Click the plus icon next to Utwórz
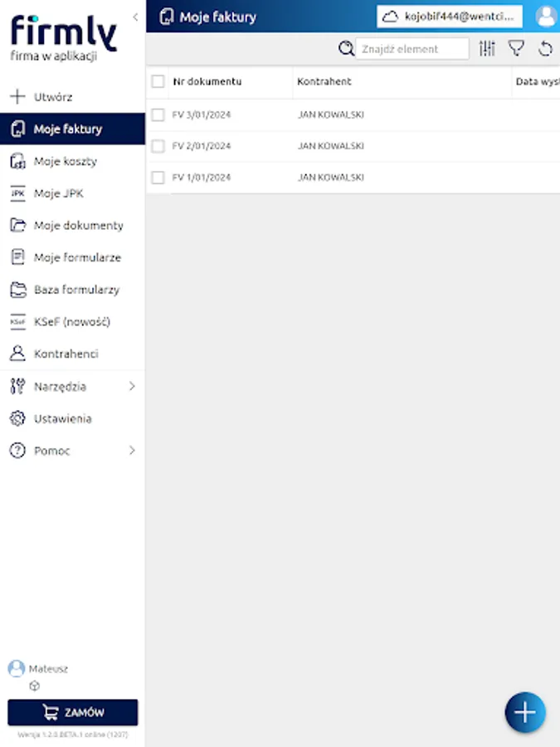Viewport: 560px width, 747px height. tap(17, 97)
